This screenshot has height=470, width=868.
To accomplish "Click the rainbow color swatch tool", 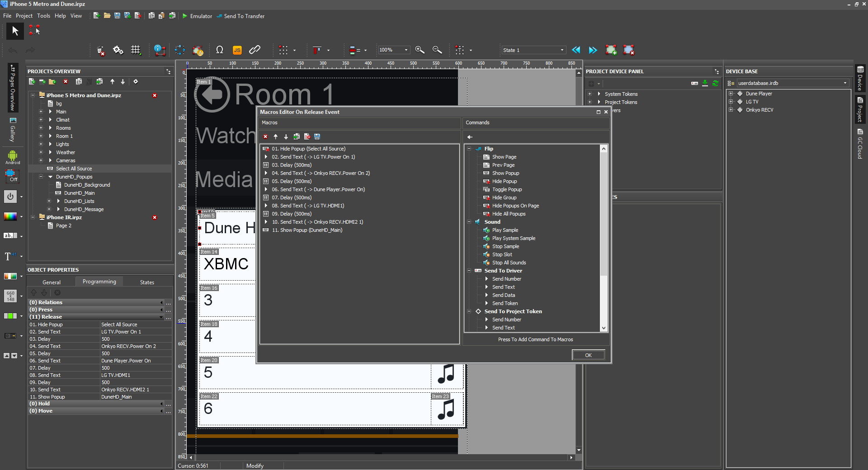I will pyautogui.click(x=10, y=216).
